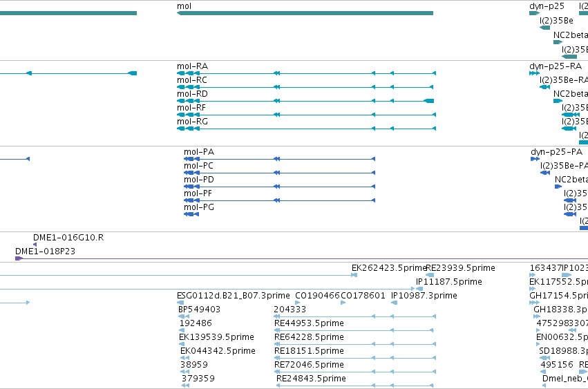588x389 pixels.
Task: Select the RE23939.5prime arrow glyph
Action: pyautogui.click(x=430, y=275)
